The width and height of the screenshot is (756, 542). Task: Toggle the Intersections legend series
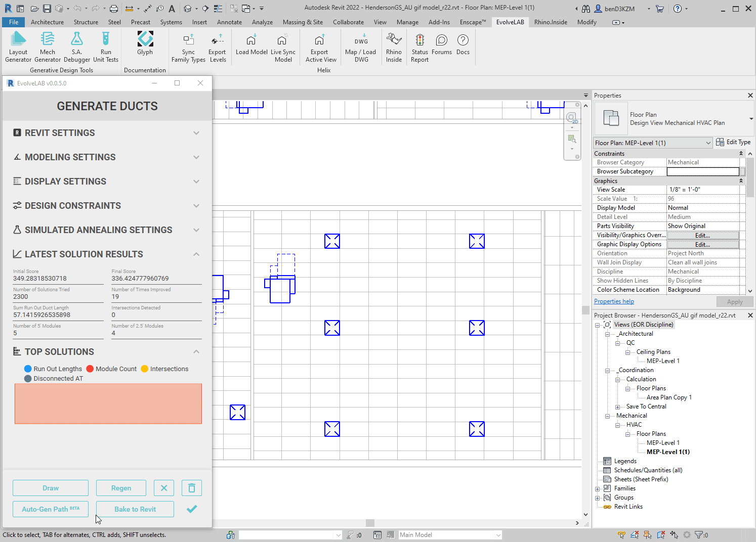[x=164, y=369]
